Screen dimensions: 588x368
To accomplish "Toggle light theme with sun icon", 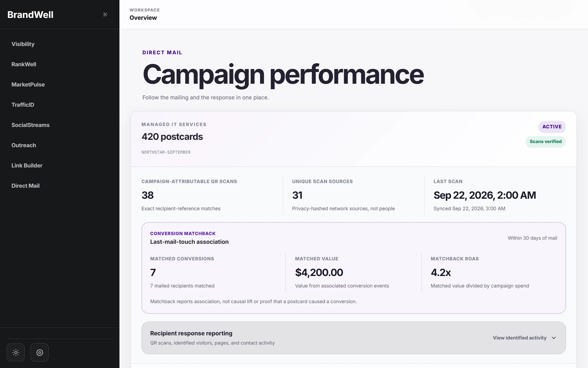I will point(16,352).
